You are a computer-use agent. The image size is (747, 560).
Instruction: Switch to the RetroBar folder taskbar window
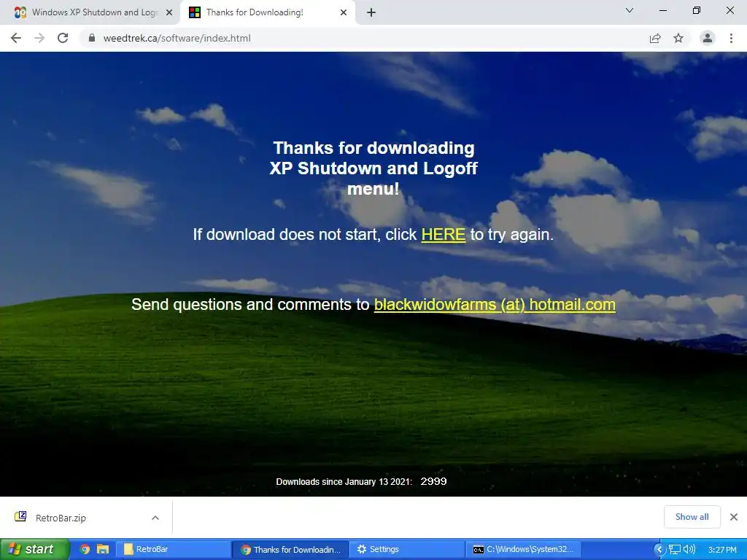[172, 549]
